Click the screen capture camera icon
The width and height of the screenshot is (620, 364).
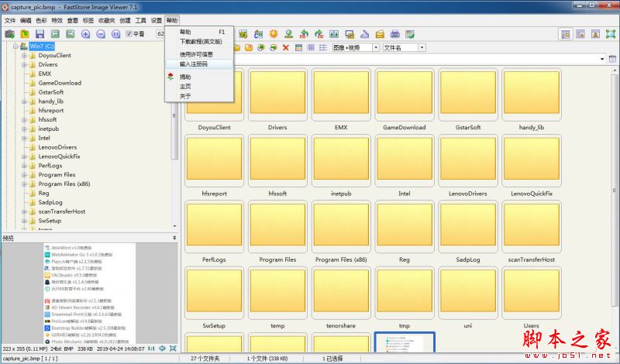coord(9,34)
